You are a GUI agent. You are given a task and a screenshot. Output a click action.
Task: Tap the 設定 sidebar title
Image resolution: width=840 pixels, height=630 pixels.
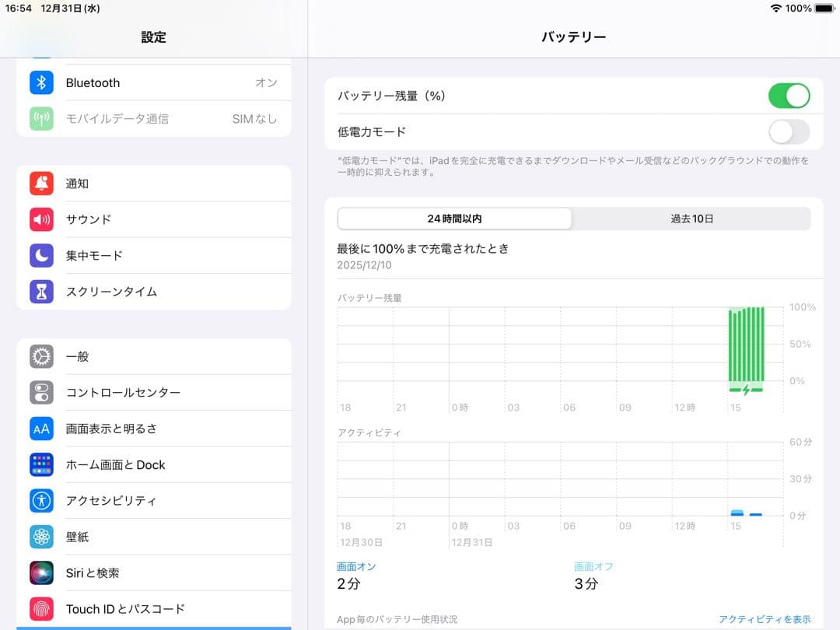pos(154,37)
